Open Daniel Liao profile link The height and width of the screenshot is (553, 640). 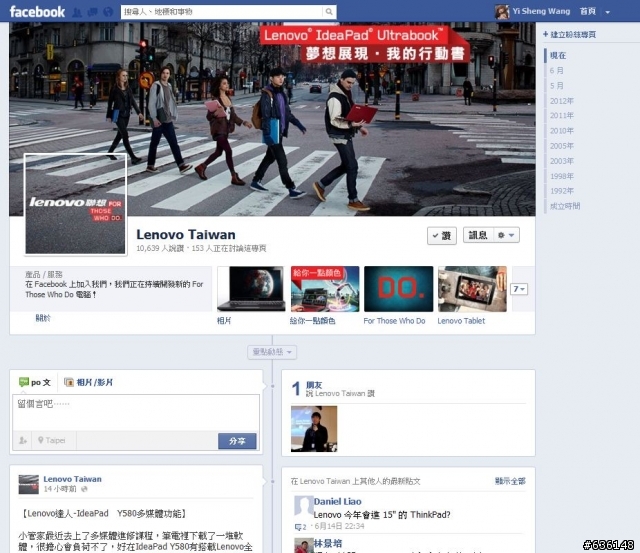[x=338, y=502]
